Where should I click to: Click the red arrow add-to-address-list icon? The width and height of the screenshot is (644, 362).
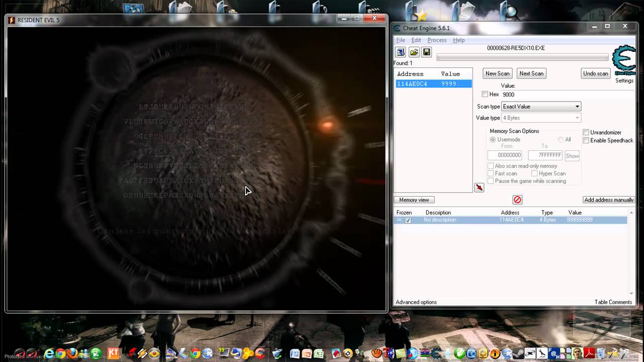click(x=479, y=188)
